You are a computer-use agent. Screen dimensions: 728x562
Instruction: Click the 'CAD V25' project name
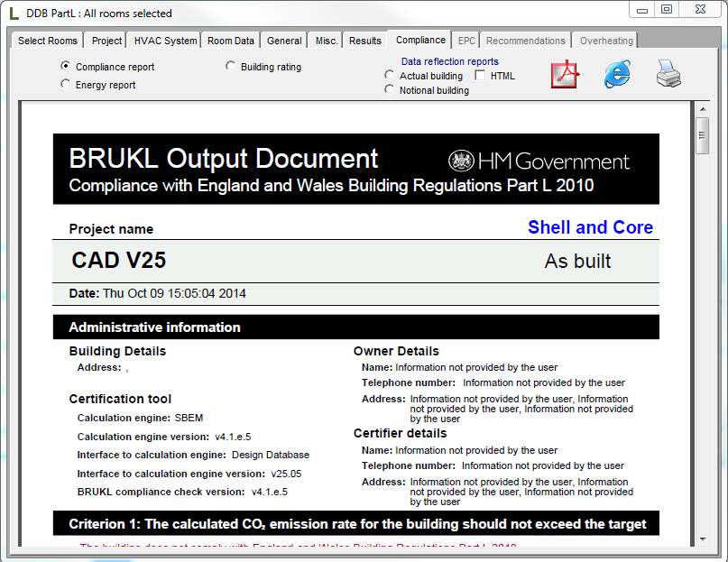(x=118, y=260)
